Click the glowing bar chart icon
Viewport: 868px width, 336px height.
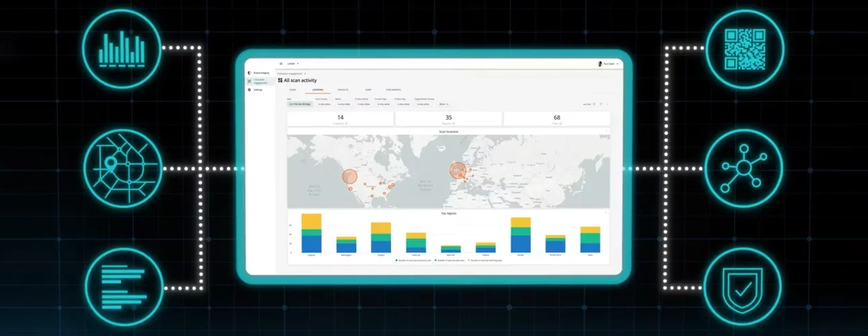coord(124,48)
